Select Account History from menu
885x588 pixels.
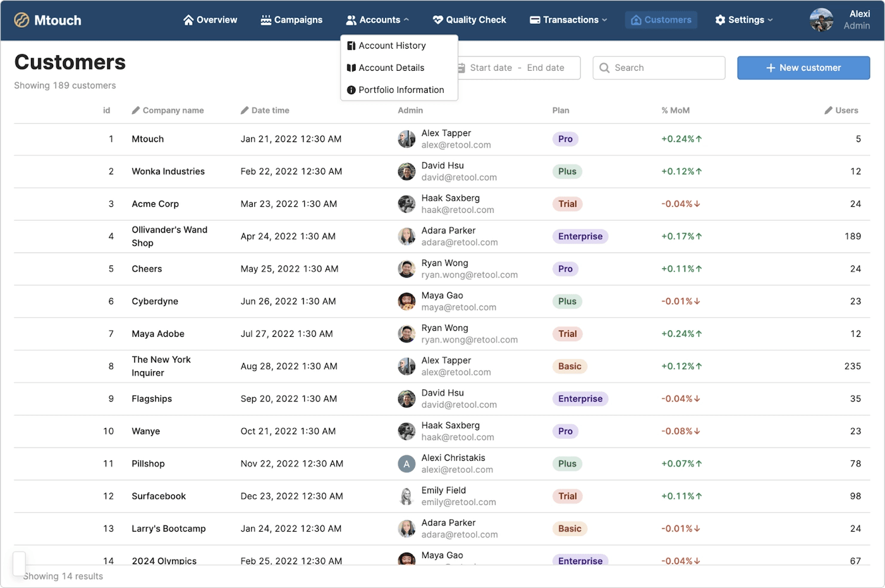coord(392,46)
